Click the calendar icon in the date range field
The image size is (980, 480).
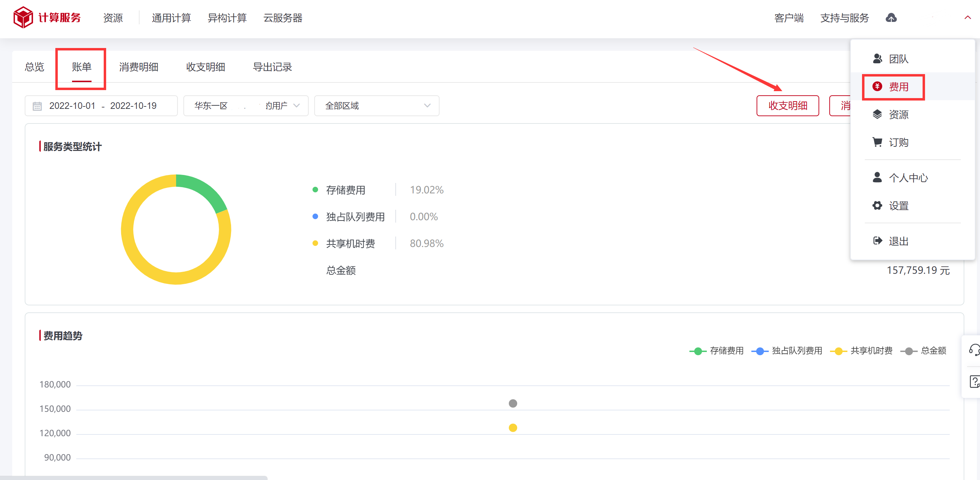tap(37, 106)
